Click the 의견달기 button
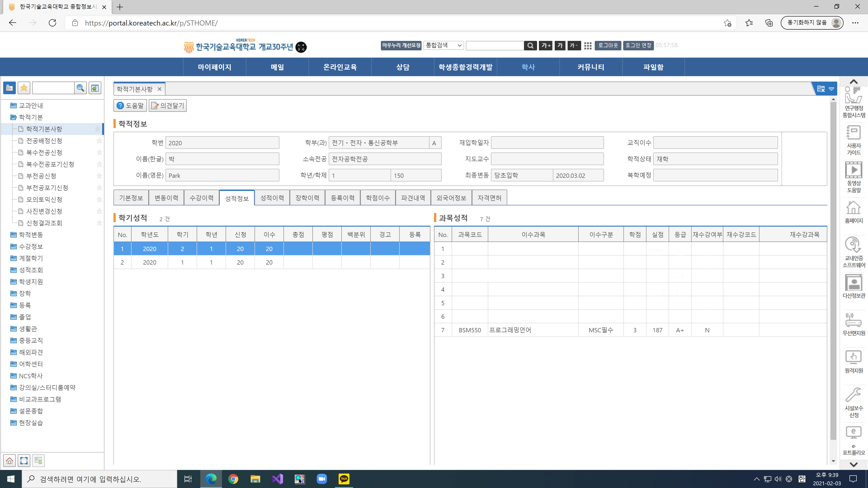Screen dimensions: 868x488 [167, 106]
